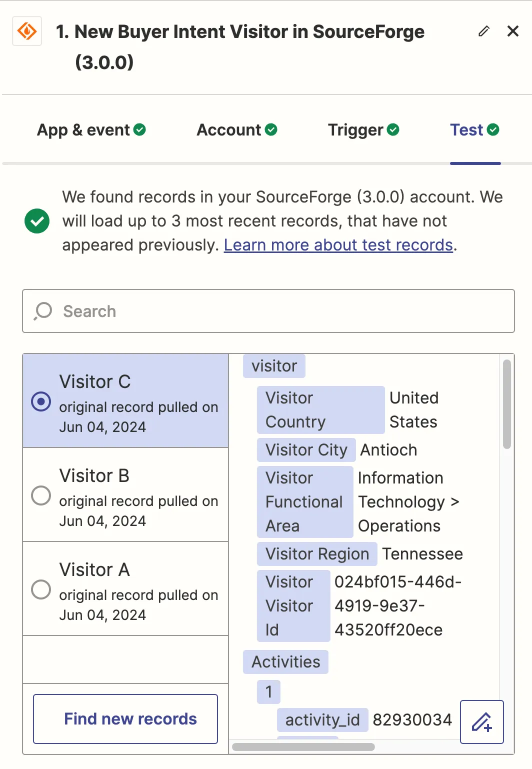532x769 pixels.
Task: Click the Test tab green check
Action: tap(493, 130)
